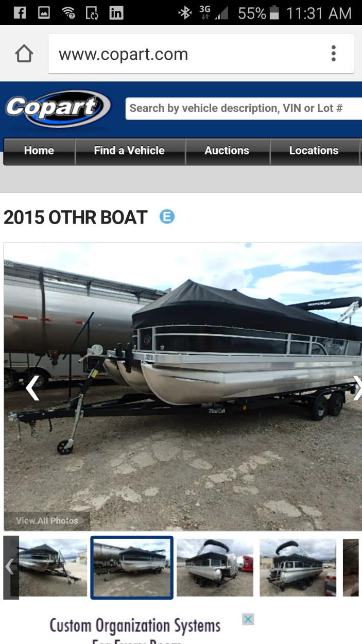Click View All Photos button
362x644 pixels.
(x=47, y=521)
